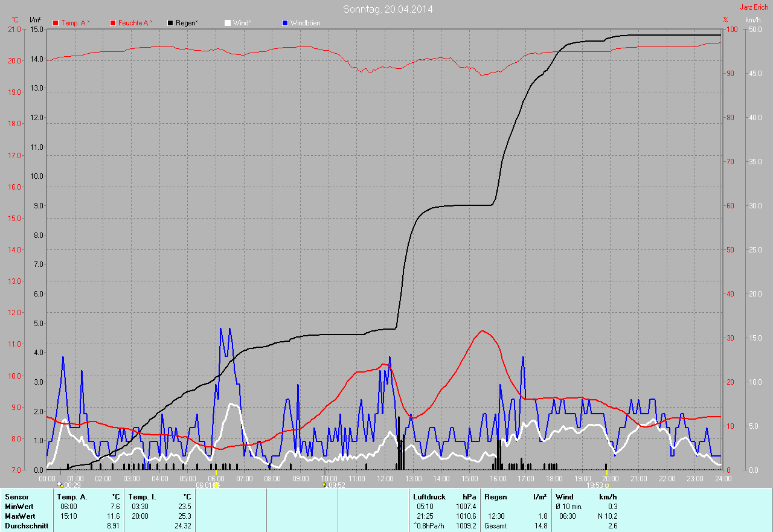
Task: Click the total rain value '14.8'
Action: (540, 526)
